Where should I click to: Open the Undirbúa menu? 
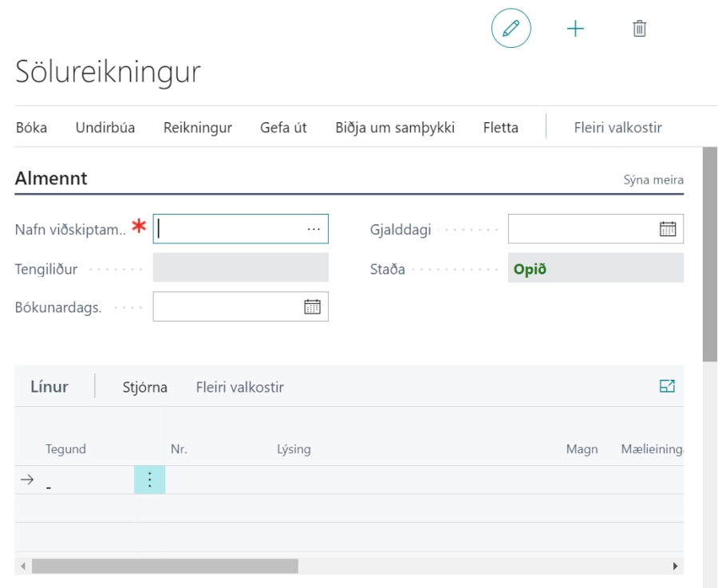tap(105, 128)
